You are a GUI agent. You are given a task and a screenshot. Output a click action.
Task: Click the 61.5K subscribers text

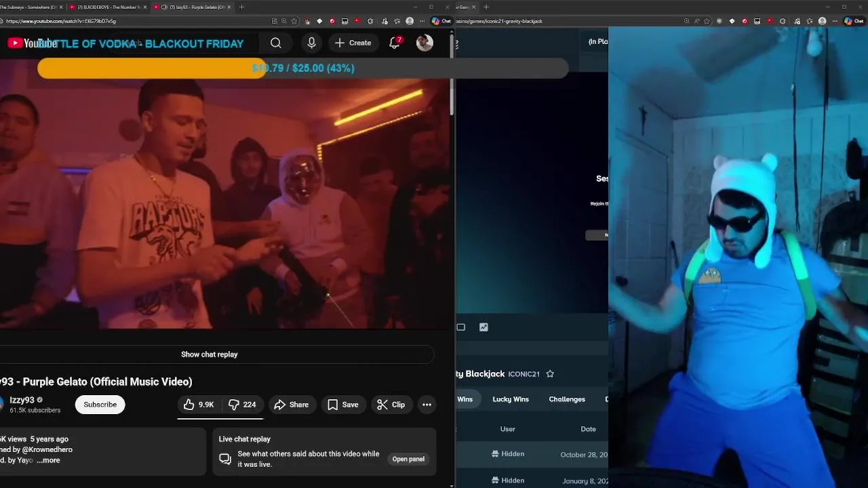click(x=35, y=410)
